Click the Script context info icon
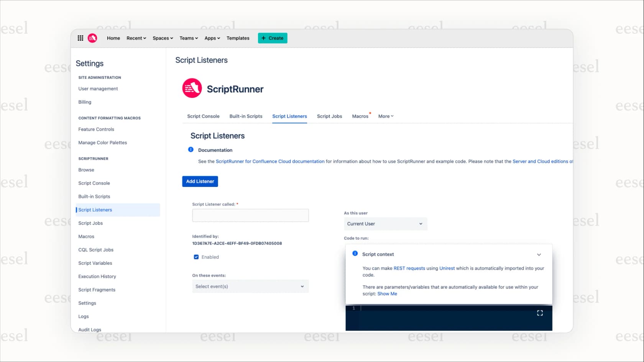The height and width of the screenshot is (362, 644). (355, 254)
